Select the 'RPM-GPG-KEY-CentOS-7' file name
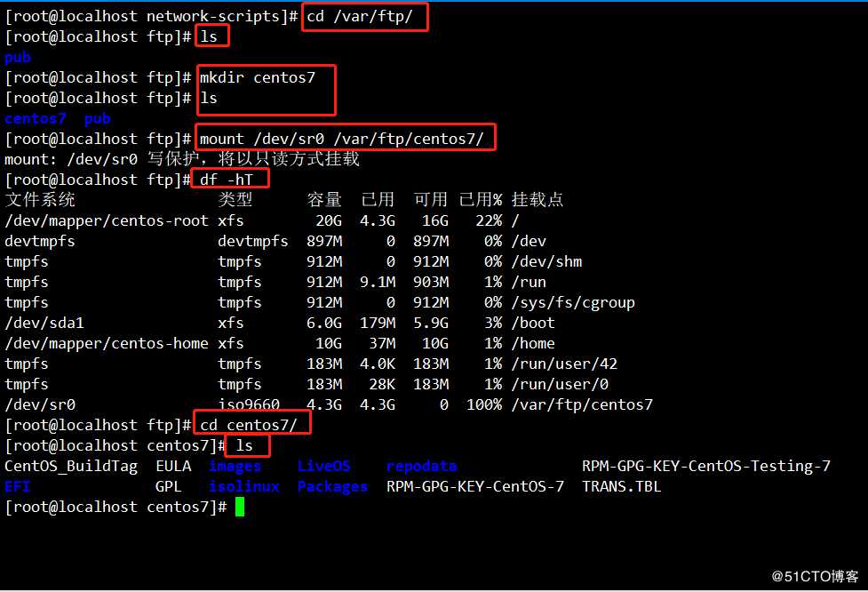 coord(475,487)
